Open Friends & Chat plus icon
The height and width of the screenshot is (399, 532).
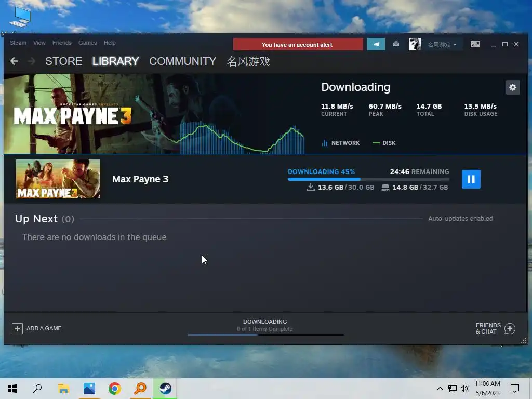point(510,328)
